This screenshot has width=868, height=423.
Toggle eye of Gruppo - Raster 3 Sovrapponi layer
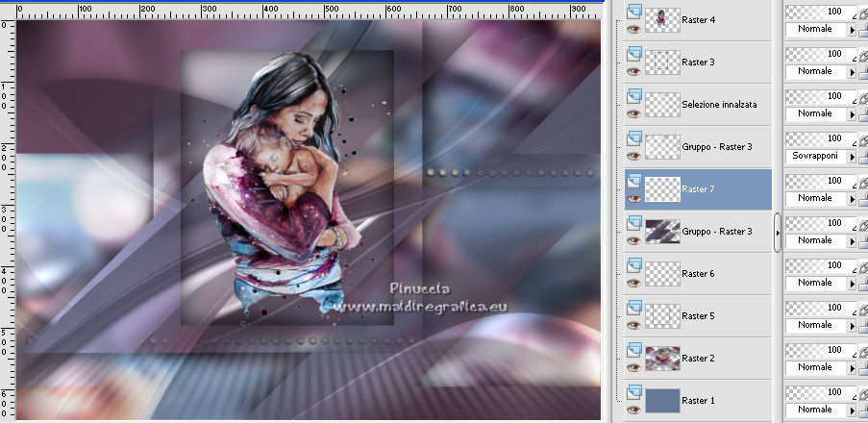pos(633,156)
